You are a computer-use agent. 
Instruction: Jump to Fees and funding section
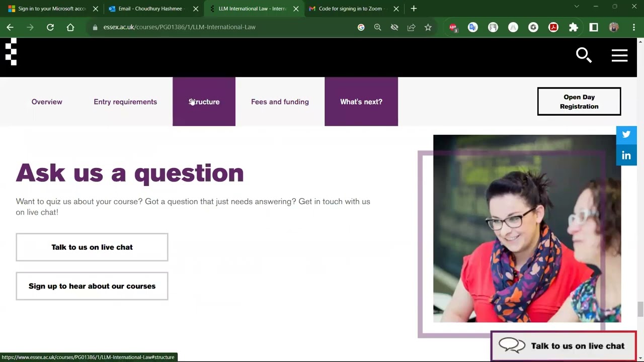280,102
